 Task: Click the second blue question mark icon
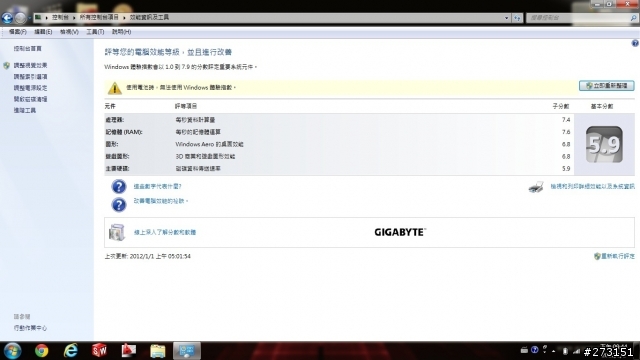coord(119,204)
